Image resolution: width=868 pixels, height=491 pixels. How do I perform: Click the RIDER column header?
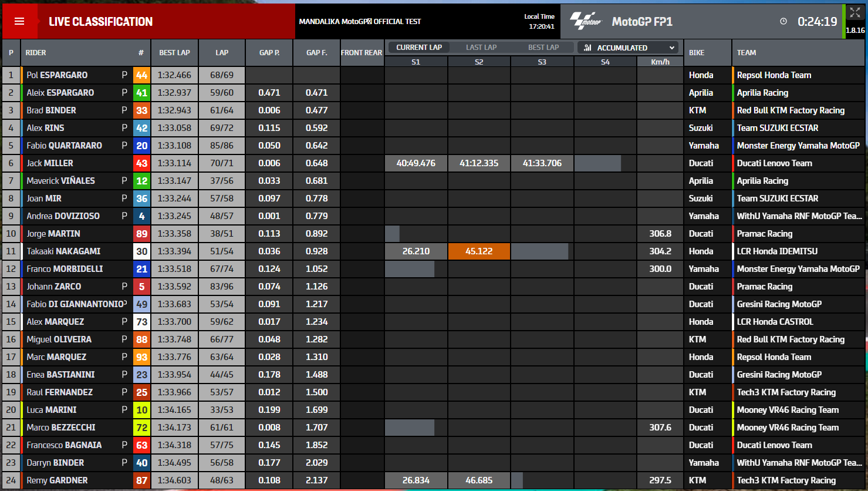tap(36, 53)
